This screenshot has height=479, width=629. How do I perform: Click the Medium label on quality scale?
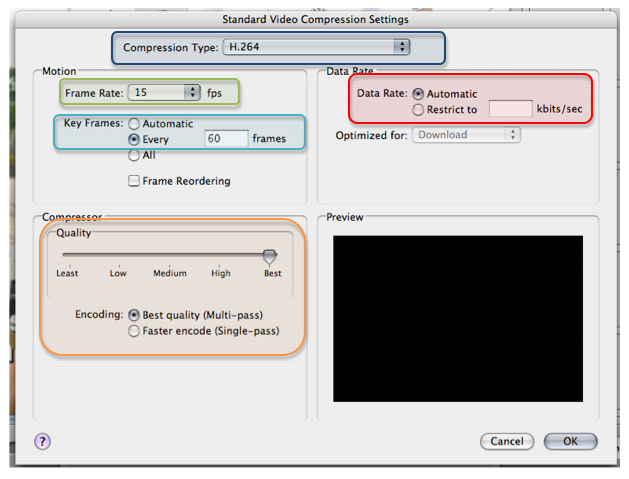click(170, 273)
